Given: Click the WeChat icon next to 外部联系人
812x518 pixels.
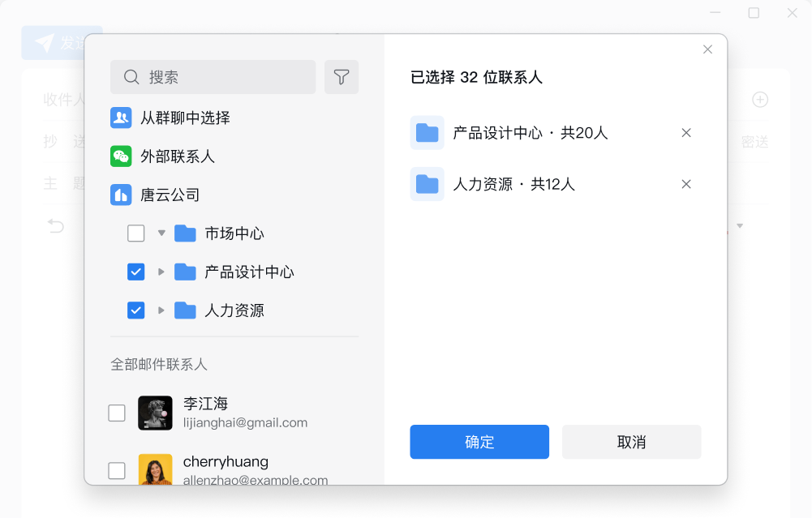Looking at the screenshot, I should [121, 156].
